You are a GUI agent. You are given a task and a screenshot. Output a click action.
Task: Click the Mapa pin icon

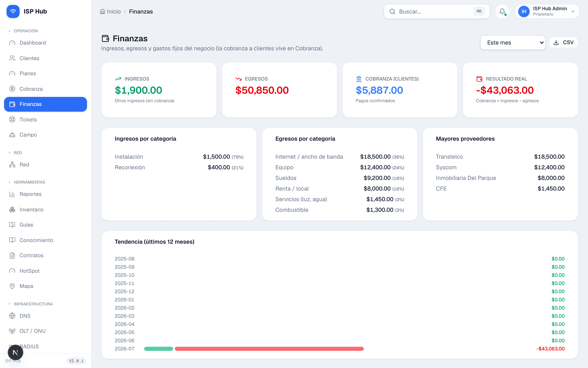tap(12, 286)
